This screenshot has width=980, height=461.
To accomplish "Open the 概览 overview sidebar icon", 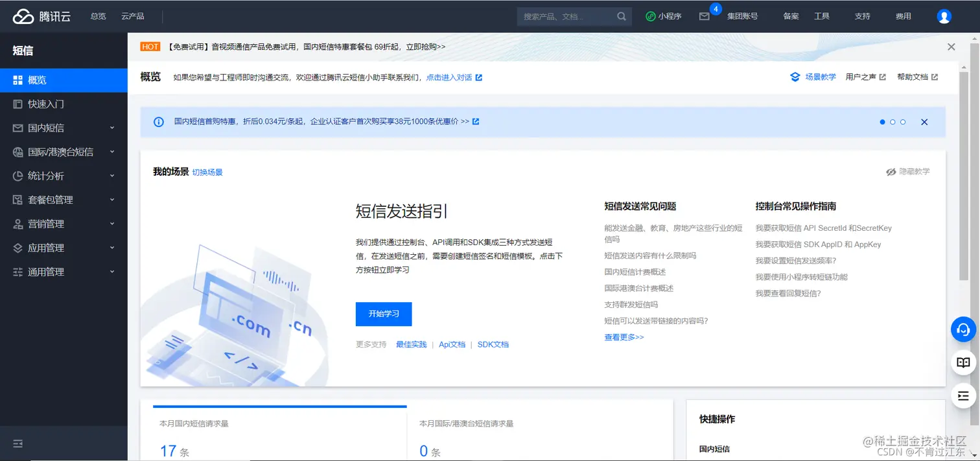I will 17,79.
